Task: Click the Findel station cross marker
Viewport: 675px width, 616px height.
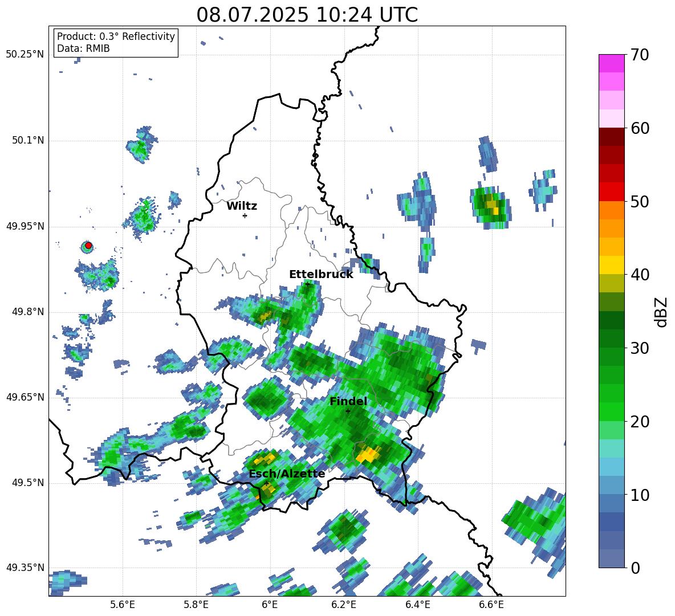Action: click(x=348, y=411)
